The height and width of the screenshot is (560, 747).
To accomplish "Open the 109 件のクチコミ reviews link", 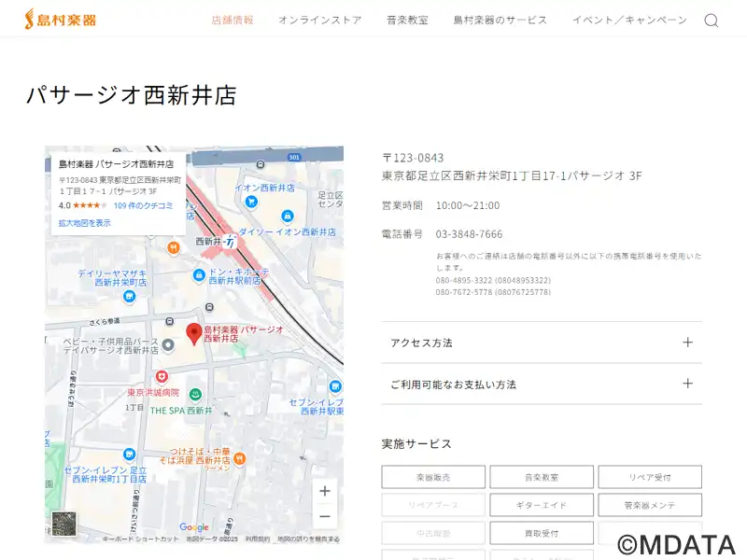I will click(144, 205).
